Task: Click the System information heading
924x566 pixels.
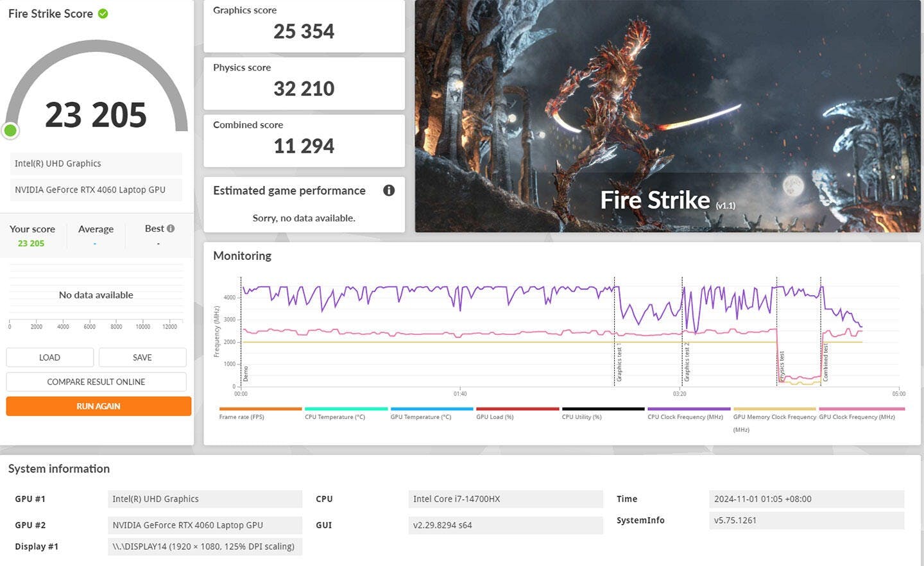Action: (59, 469)
